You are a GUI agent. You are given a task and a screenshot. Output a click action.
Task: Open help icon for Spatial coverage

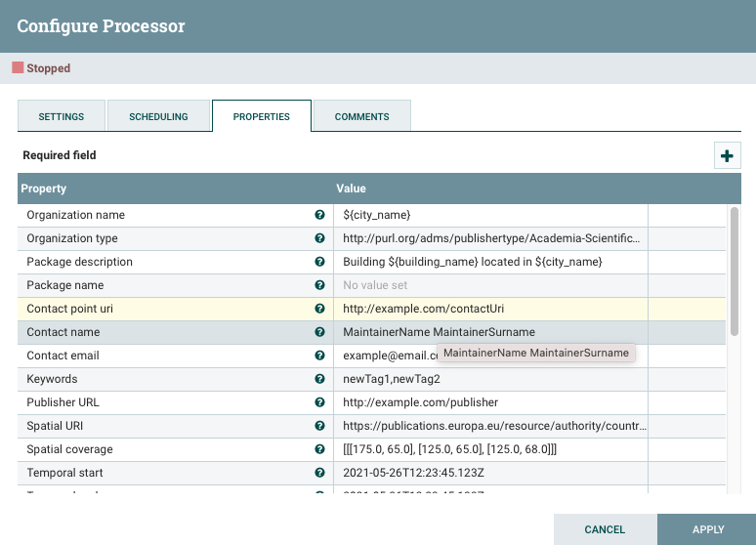click(319, 449)
